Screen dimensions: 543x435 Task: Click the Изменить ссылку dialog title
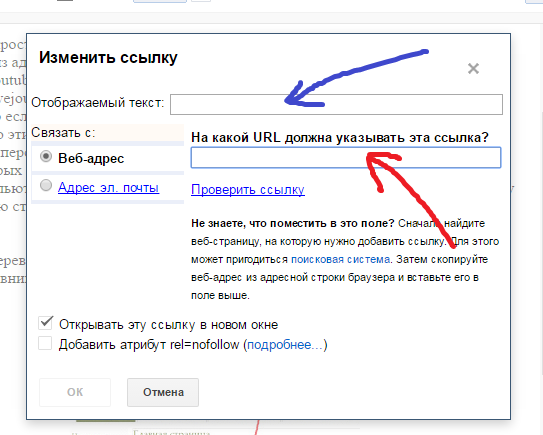(x=108, y=57)
